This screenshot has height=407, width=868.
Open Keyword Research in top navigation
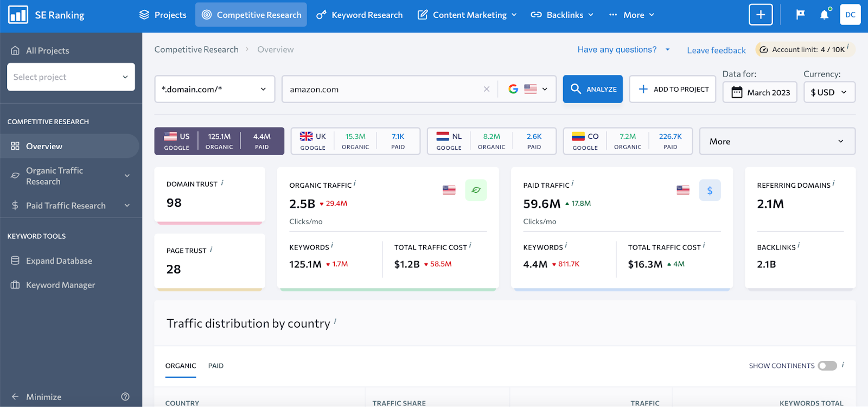pyautogui.click(x=360, y=15)
